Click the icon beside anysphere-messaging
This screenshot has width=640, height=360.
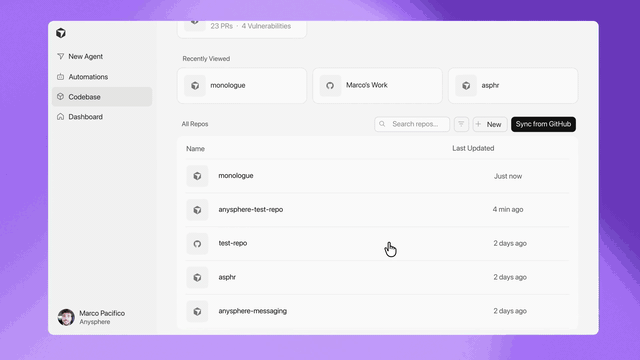(x=197, y=311)
